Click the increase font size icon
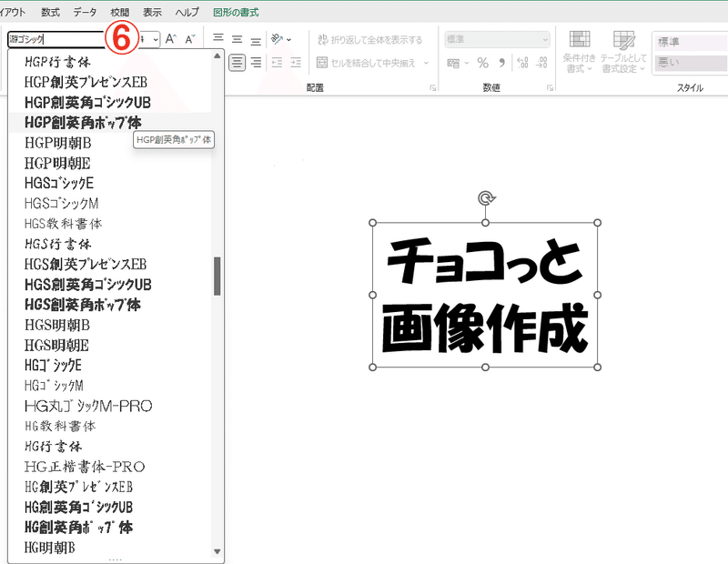 [171, 39]
